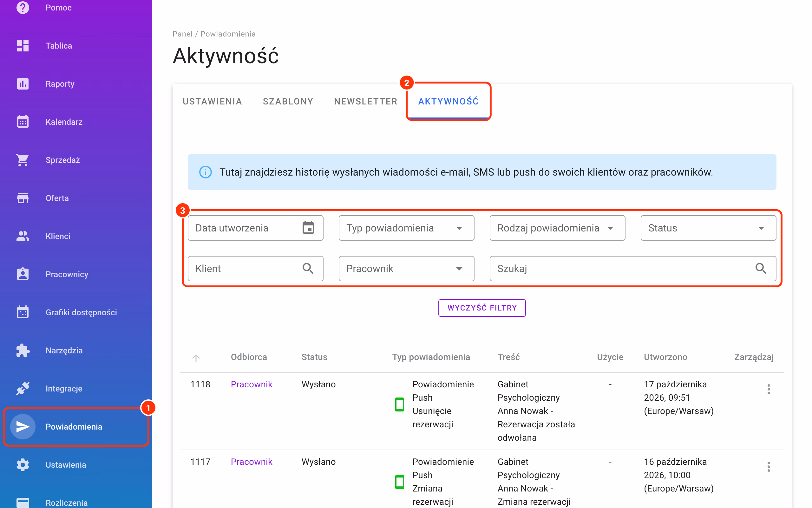The width and height of the screenshot is (812, 508).
Task: Click the Data utworzenia date field
Action: point(255,228)
